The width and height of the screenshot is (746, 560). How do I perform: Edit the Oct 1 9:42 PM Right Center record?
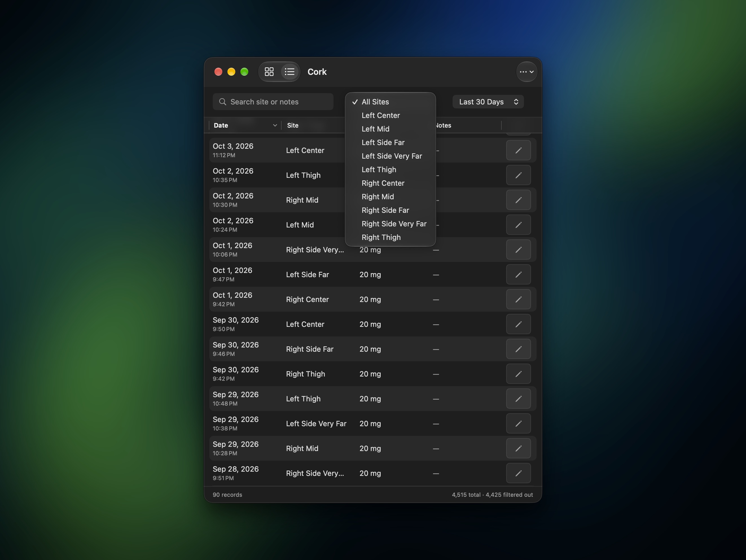(518, 299)
